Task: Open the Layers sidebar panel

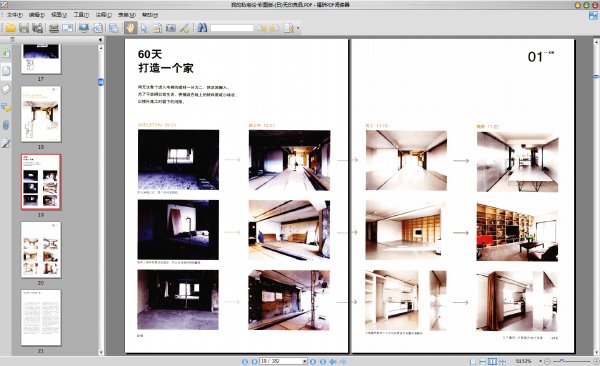Action: [x=6, y=89]
